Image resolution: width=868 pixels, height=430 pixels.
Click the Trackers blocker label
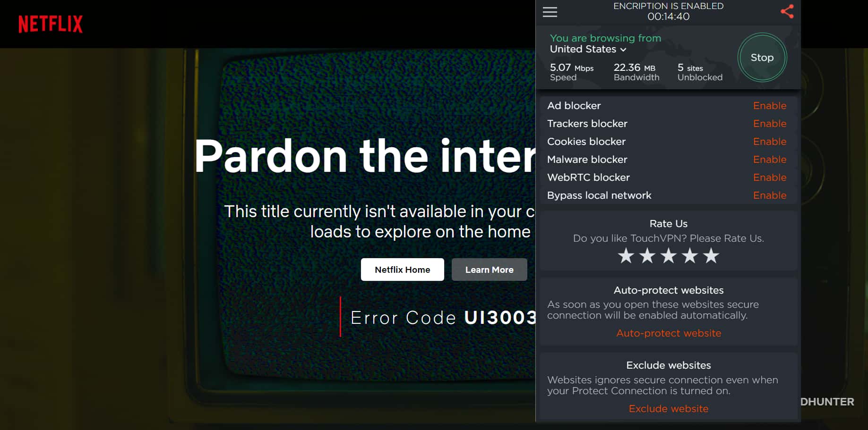point(587,124)
